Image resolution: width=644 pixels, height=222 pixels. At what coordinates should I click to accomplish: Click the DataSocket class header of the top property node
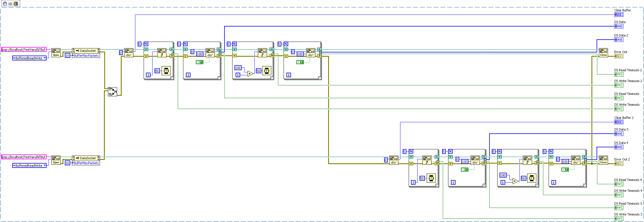pyautogui.click(x=86, y=51)
